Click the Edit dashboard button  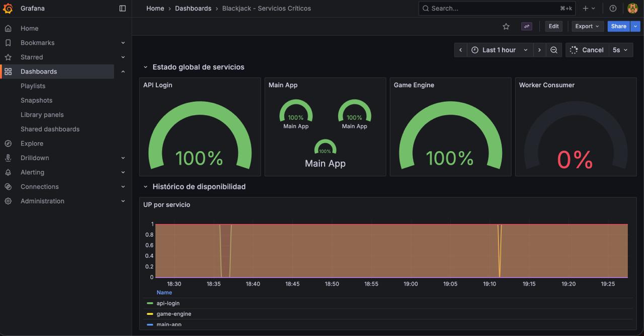coord(554,26)
